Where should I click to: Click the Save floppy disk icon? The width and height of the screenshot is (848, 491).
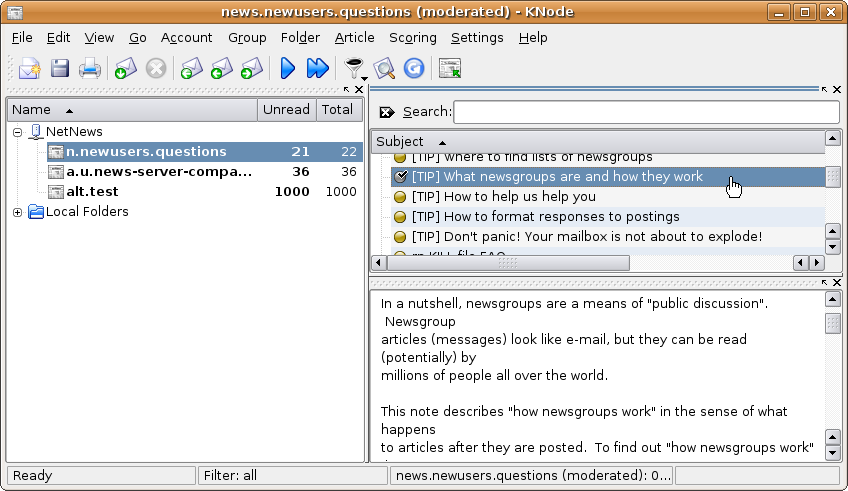60,69
